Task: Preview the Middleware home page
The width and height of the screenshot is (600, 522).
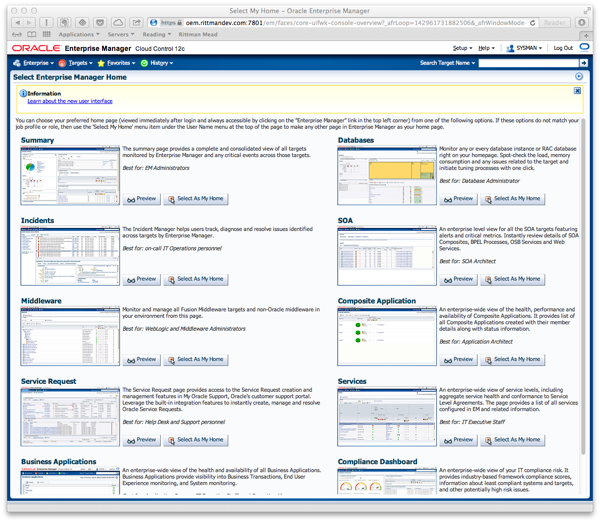Action: [142, 360]
